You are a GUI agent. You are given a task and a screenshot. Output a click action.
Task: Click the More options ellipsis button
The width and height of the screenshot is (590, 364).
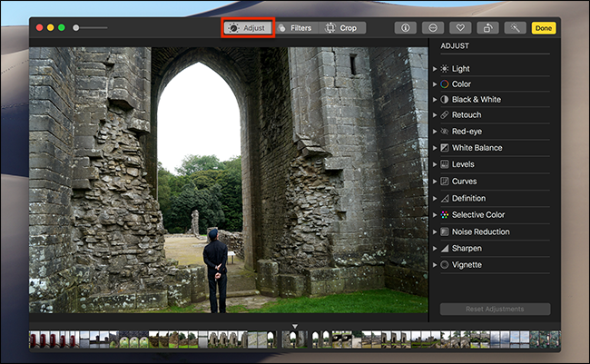(433, 28)
